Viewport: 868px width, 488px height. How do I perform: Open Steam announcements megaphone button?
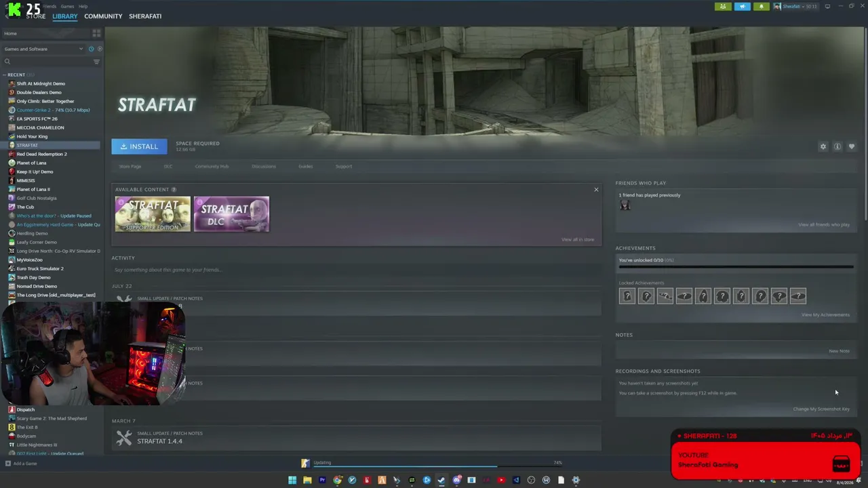[742, 6]
